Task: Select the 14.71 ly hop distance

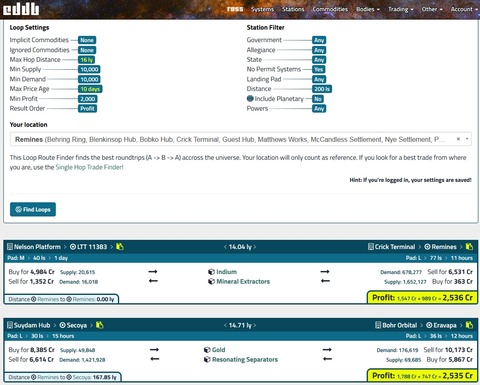Action: tap(240, 325)
